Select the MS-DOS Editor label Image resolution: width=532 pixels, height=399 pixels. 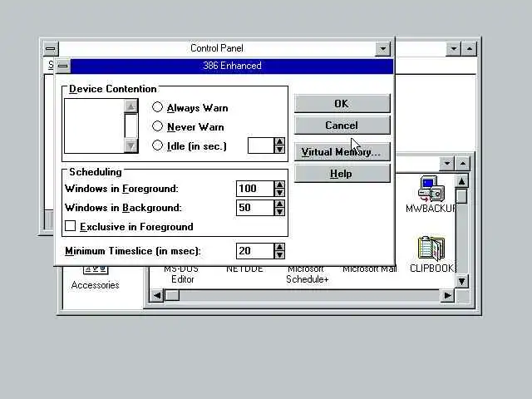click(182, 275)
